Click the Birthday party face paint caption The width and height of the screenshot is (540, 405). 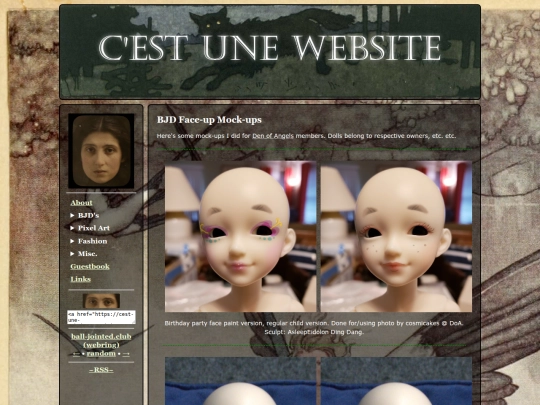click(314, 323)
